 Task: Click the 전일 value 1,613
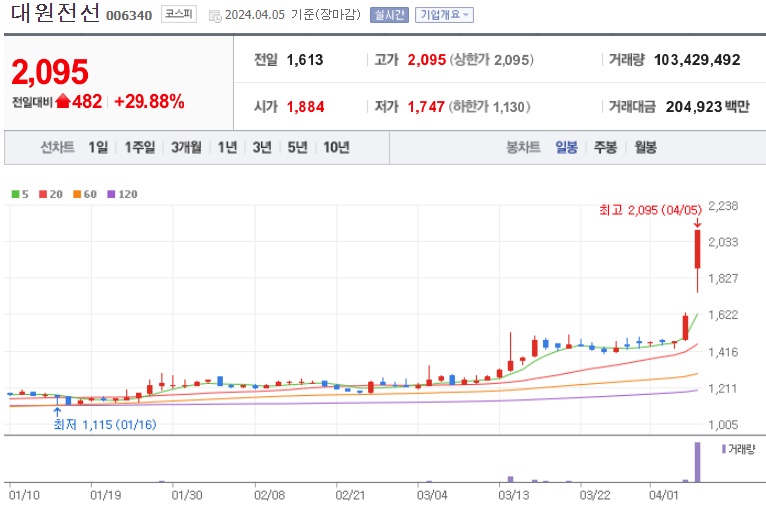pyautogui.click(x=305, y=60)
